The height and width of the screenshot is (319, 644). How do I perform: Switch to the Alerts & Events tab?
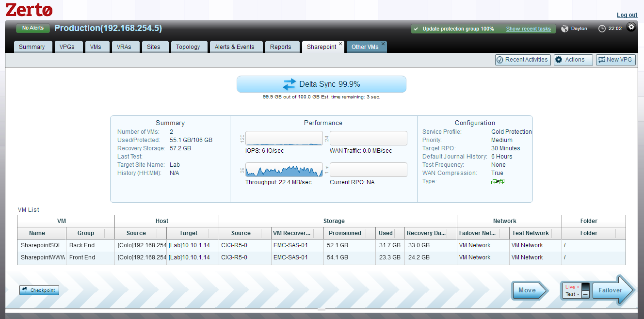pos(234,47)
